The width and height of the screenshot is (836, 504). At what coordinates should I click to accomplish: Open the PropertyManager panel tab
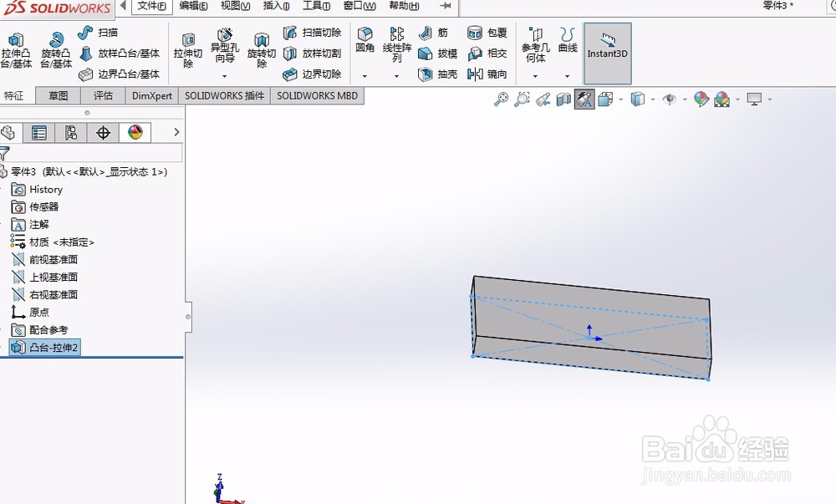39,133
